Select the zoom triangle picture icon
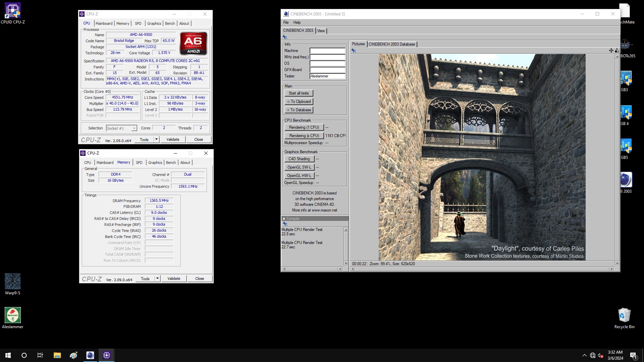The width and height of the screenshot is (644, 362). [616, 51]
